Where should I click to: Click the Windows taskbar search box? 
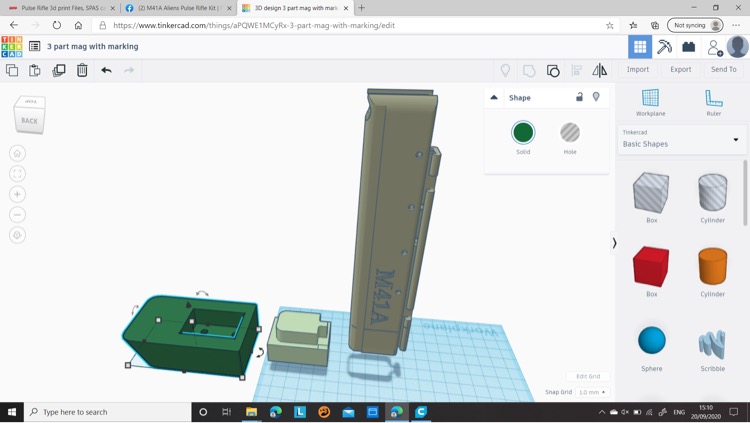point(107,412)
